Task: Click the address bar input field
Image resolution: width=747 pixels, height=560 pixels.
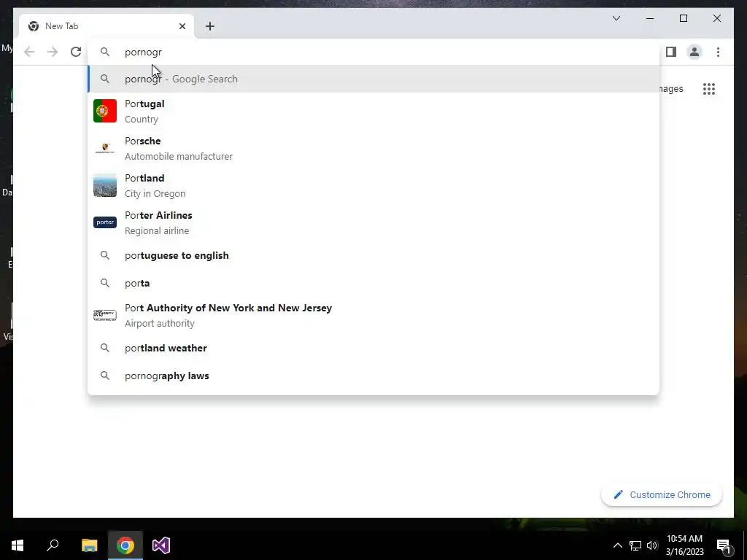Action: click(x=373, y=52)
